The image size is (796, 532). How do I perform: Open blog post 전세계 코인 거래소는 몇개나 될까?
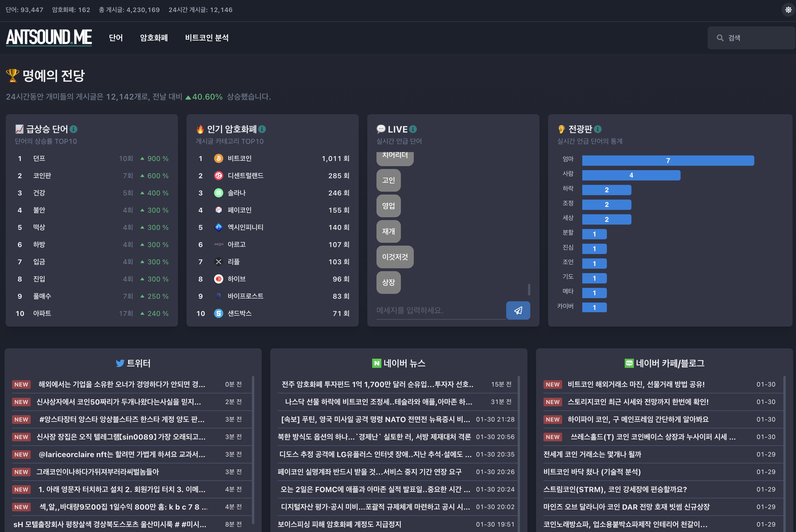592,455
